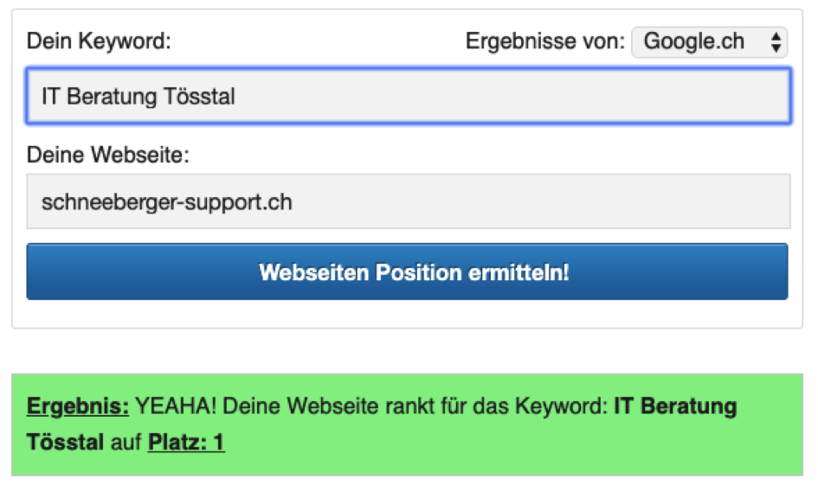Click bold Tösstal in the green result box
The height and width of the screenshot is (504, 818).
pos(65,443)
